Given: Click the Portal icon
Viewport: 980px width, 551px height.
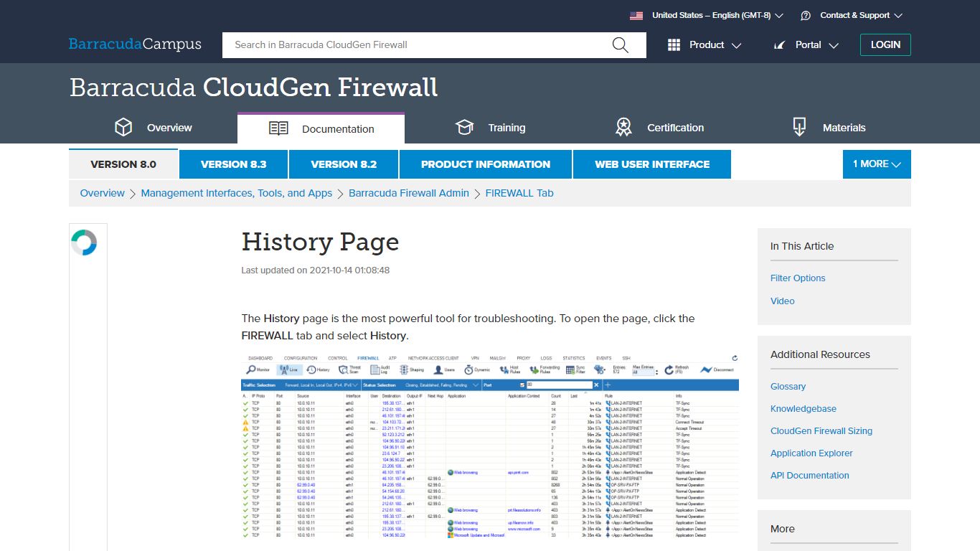Looking at the screenshot, I should pyautogui.click(x=780, y=44).
